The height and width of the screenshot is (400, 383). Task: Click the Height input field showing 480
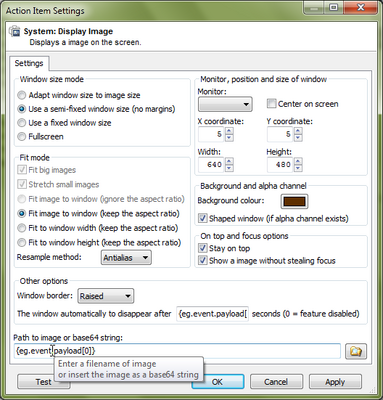281,165
